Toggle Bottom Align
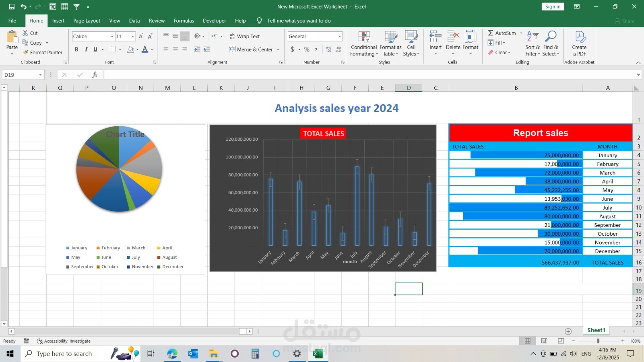Image resolution: width=644 pixels, height=362 pixels. click(x=185, y=36)
